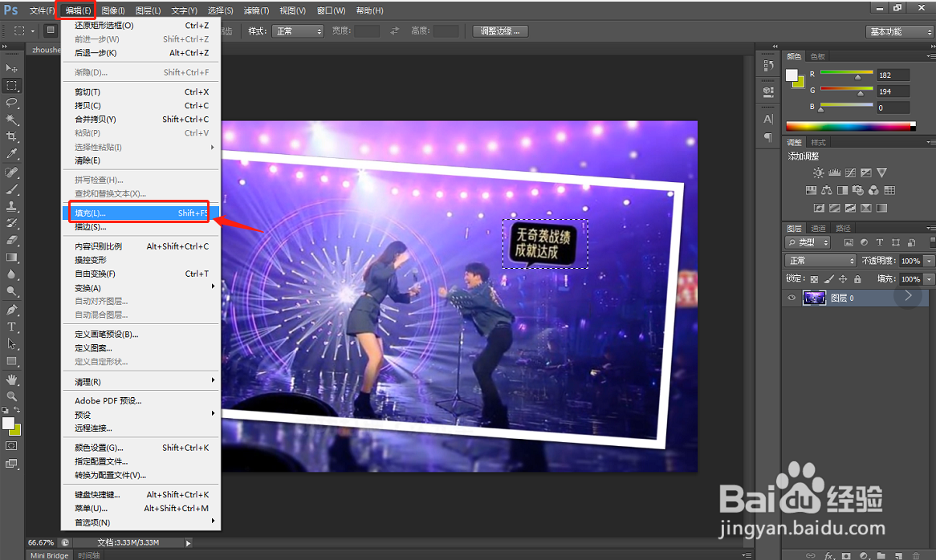Image resolution: width=936 pixels, height=560 pixels.
Task: Toggle lock all padlock icon
Action: [x=857, y=279]
